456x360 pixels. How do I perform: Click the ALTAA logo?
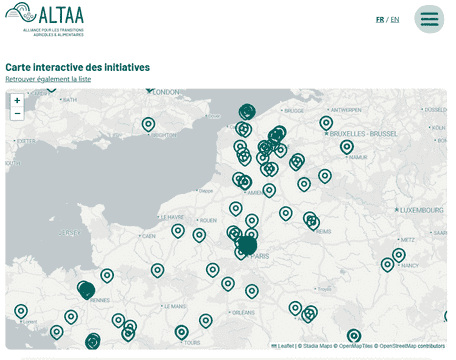[44, 19]
